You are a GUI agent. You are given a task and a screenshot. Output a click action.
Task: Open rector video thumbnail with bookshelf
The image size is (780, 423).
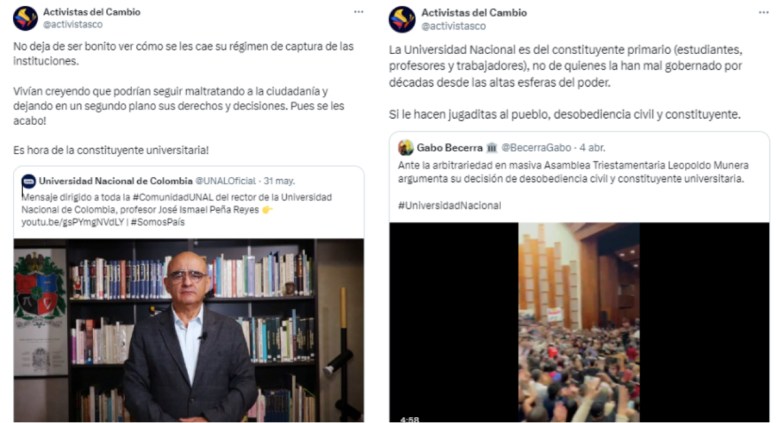click(189, 330)
